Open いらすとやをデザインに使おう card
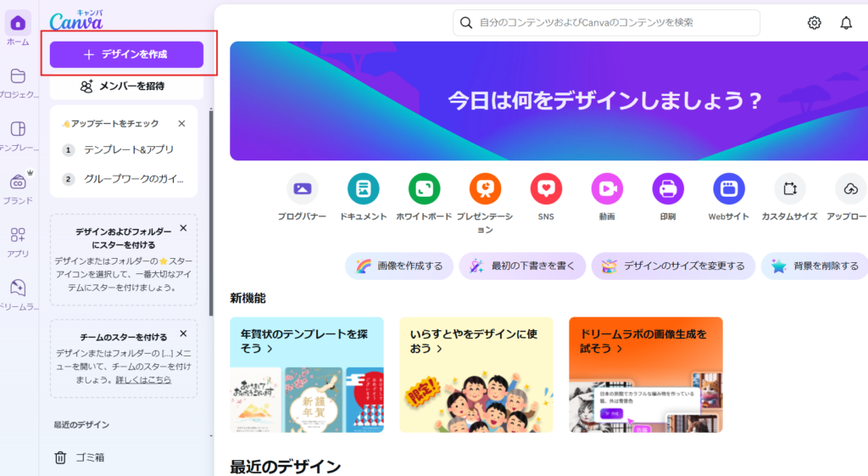 (476, 374)
